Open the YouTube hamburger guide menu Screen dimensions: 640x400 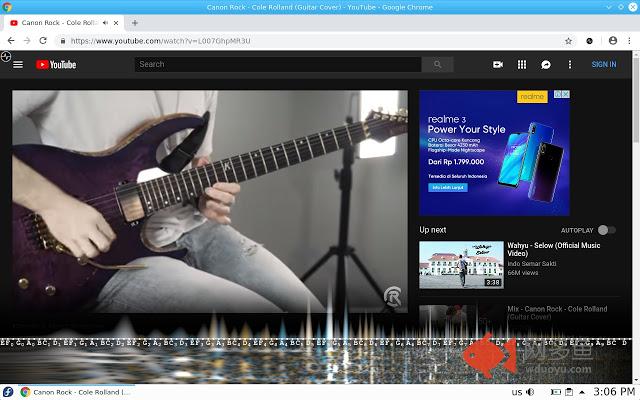pos(18,64)
